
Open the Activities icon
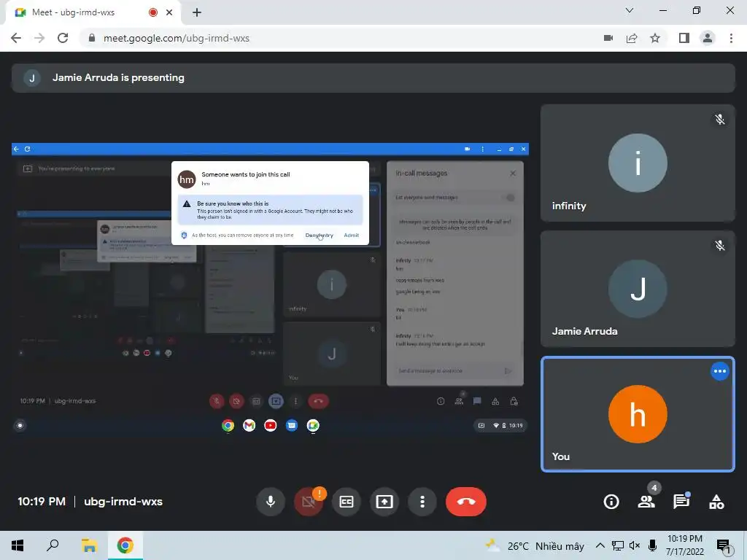tap(716, 502)
